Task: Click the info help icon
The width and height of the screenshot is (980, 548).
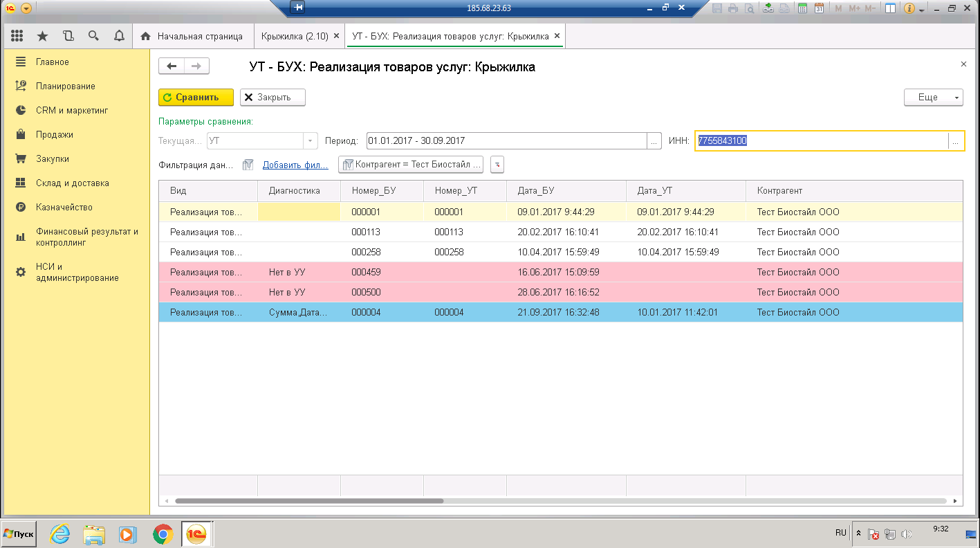Action: (x=909, y=8)
